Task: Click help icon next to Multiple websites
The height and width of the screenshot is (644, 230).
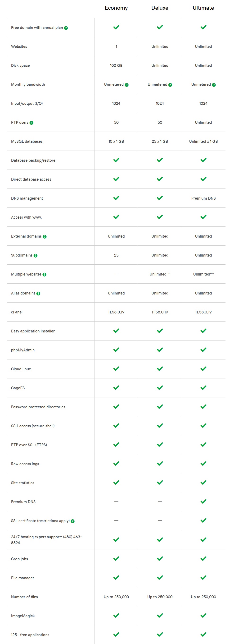Action: tap(45, 275)
